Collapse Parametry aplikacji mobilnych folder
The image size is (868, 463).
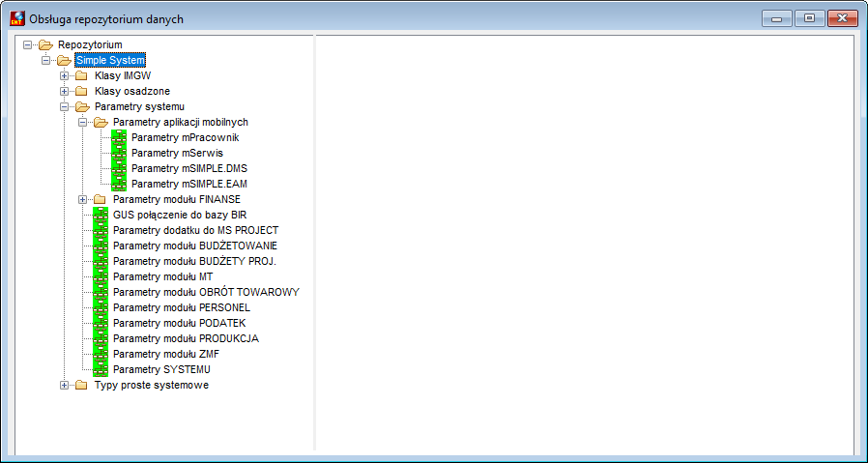(x=82, y=123)
